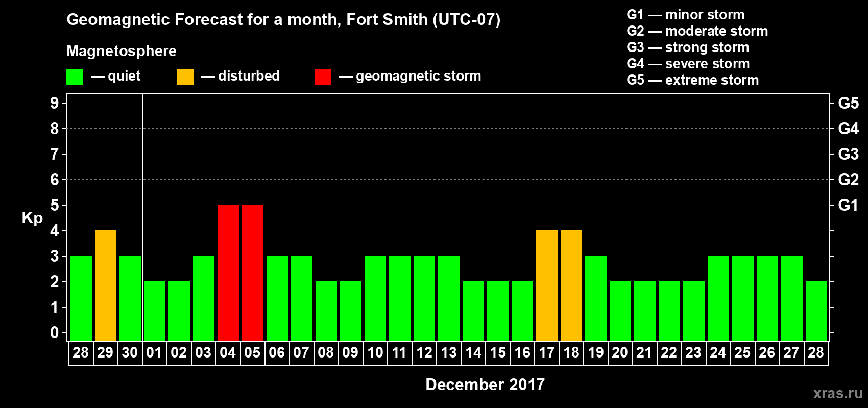Click the date label 09

[x=350, y=353]
